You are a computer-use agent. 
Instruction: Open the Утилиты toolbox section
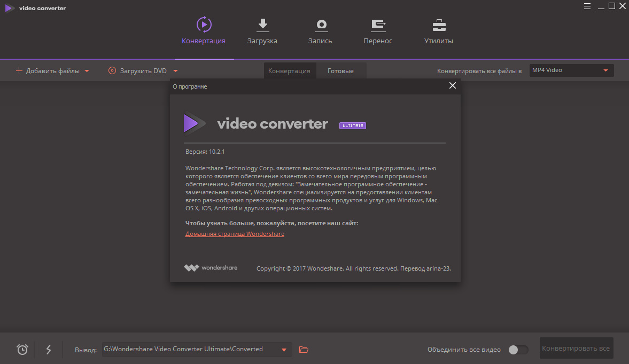click(438, 31)
